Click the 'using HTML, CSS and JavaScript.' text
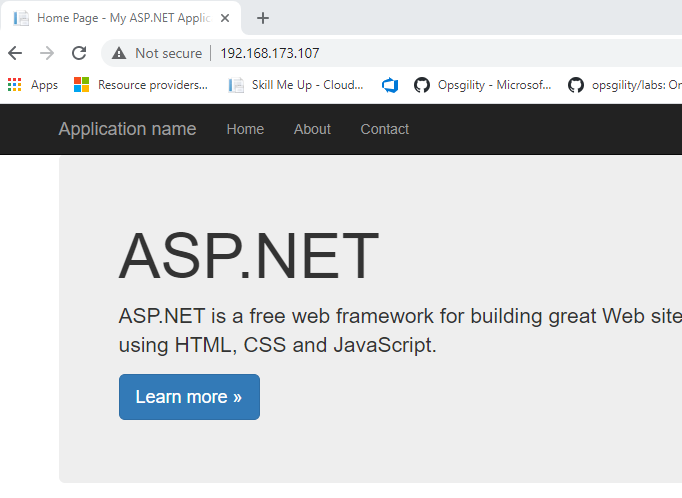Viewport: 682px width, 498px height. [x=277, y=345]
